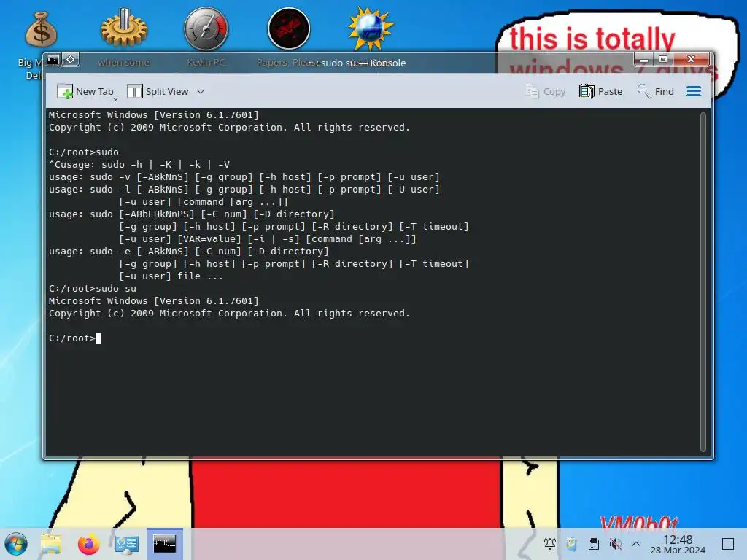
Task: Click the Konsole terminal scrollbar
Action: 703,282
